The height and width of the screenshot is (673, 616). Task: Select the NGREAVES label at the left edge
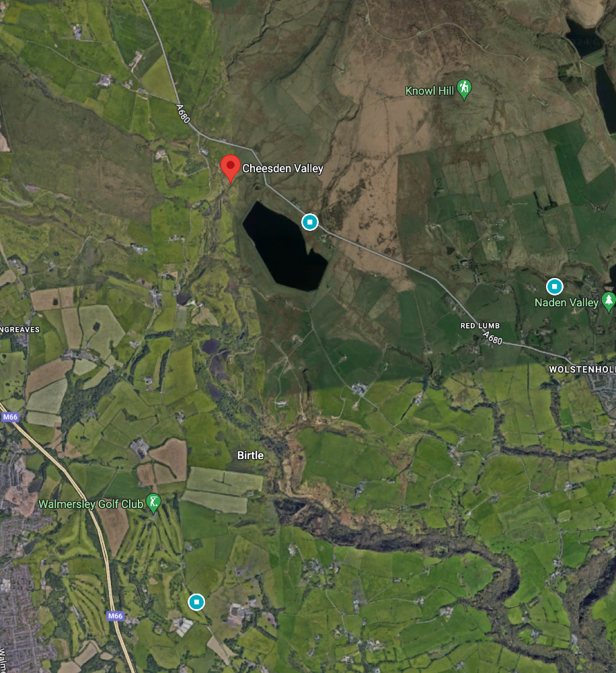(20, 330)
